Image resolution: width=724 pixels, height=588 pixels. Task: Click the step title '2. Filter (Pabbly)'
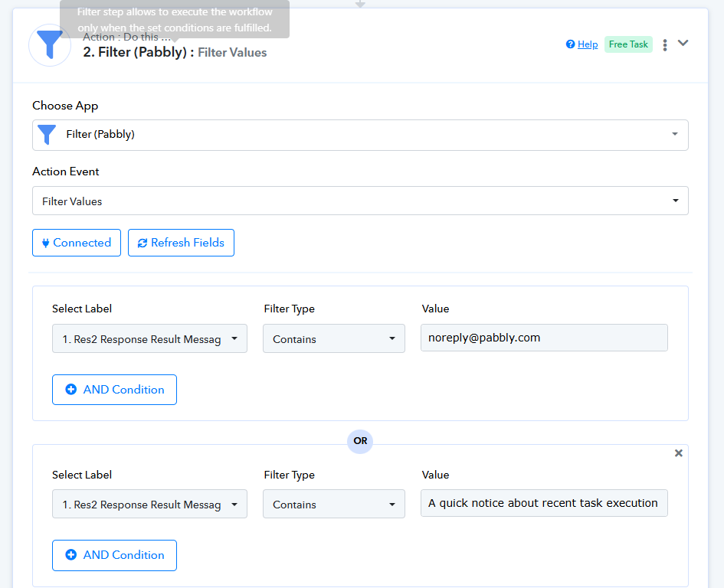135,52
